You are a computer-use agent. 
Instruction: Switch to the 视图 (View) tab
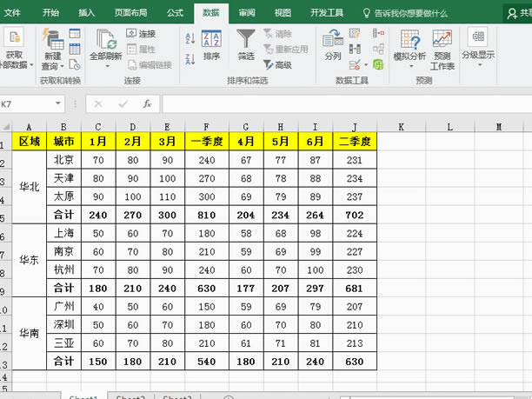[x=283, y=13]
